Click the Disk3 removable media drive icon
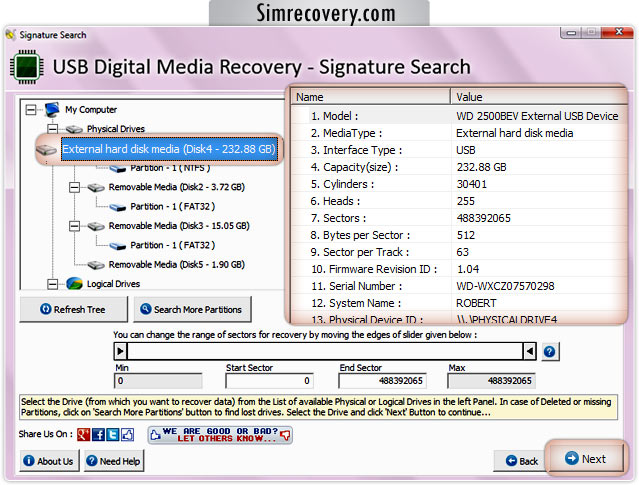Image resolution: width=639 pixels, height=485 pixels. coord(96,226)
